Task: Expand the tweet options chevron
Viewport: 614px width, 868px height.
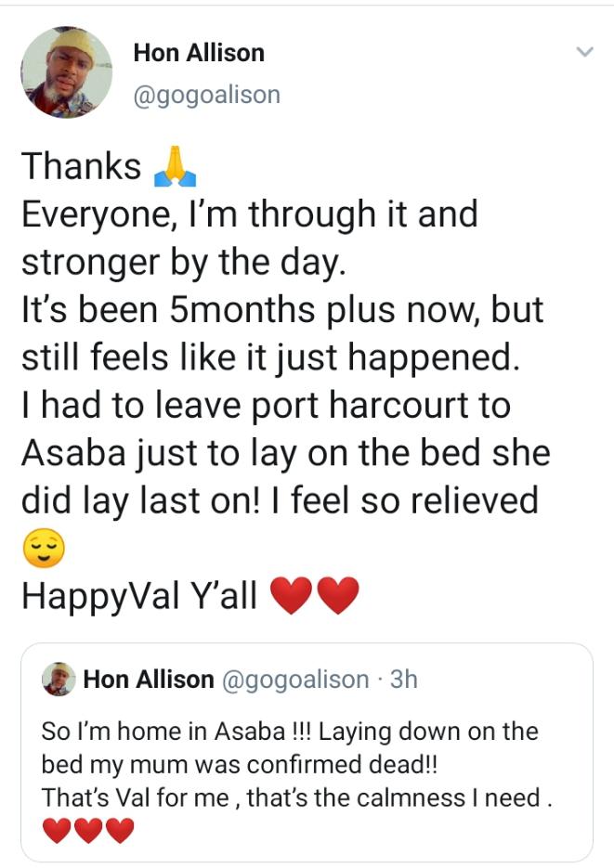Action: point(584,53)
